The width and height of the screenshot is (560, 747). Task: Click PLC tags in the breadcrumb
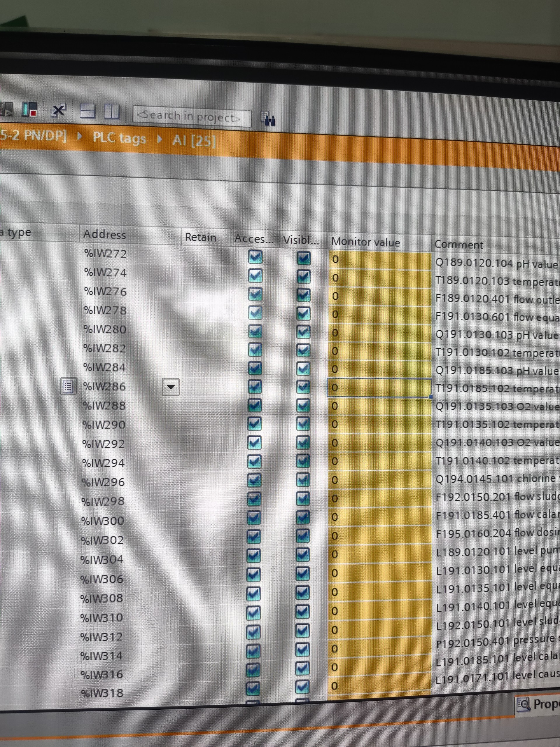120,138
